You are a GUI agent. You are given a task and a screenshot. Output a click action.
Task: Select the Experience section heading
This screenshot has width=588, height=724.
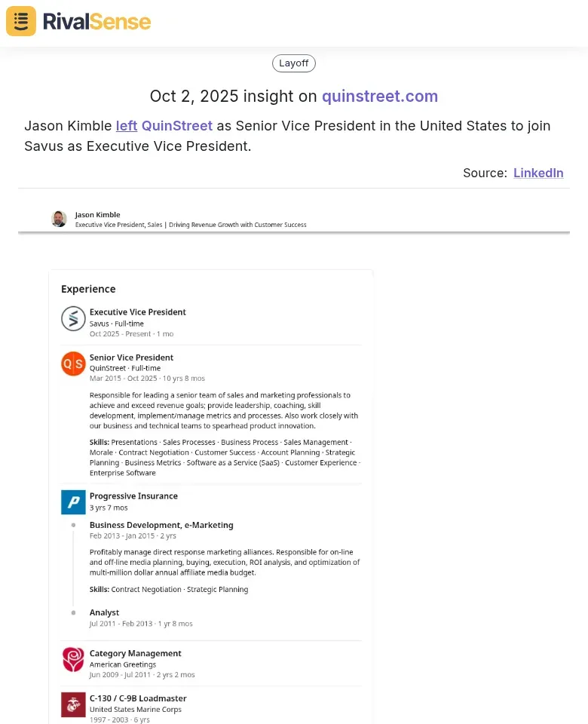point(88,289)
